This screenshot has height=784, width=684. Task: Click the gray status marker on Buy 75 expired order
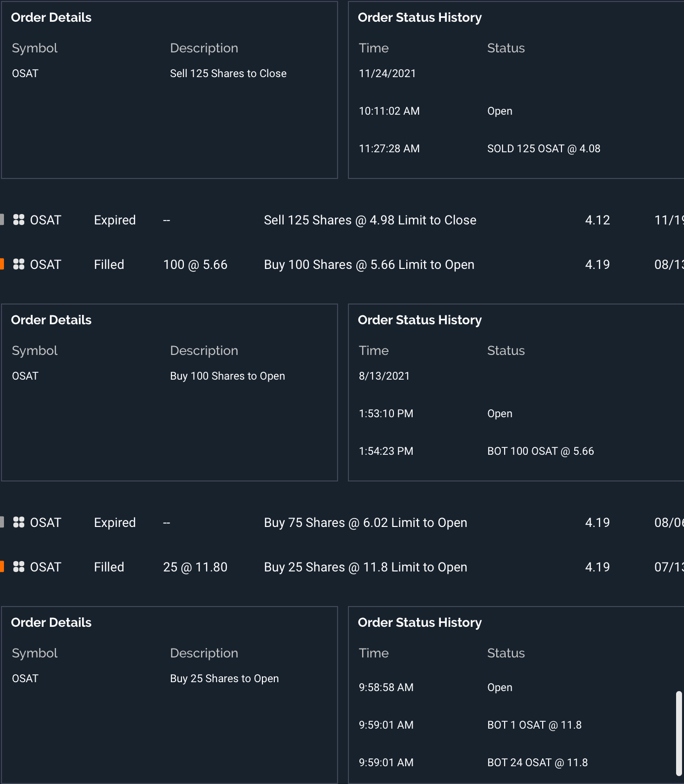pyautogui.click(x=2, y=523)
